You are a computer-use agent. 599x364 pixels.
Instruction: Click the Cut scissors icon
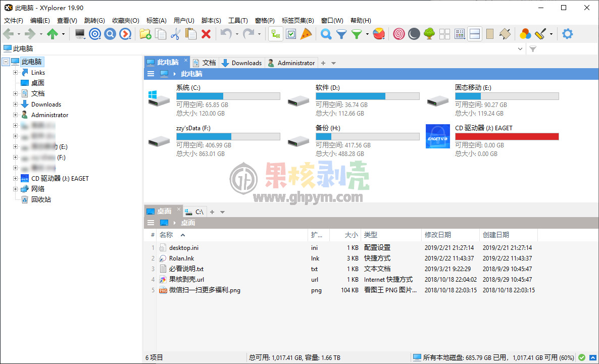click(x=175, y=34)
